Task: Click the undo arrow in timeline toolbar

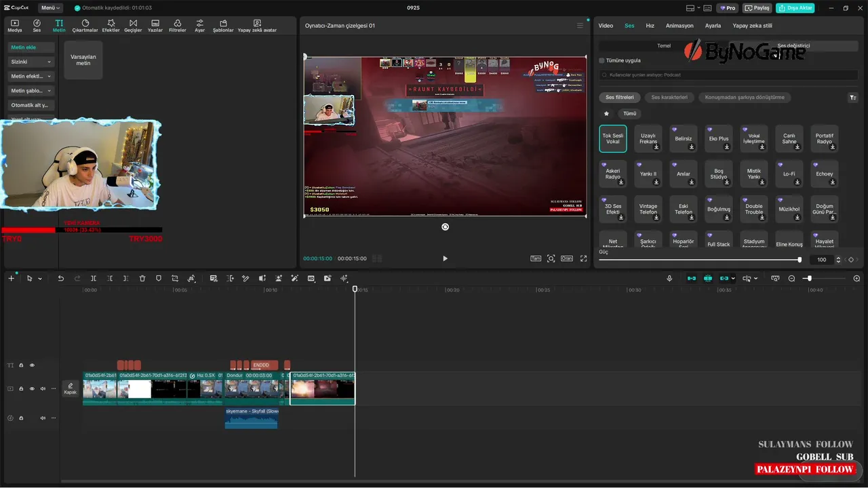Action: 60,279
